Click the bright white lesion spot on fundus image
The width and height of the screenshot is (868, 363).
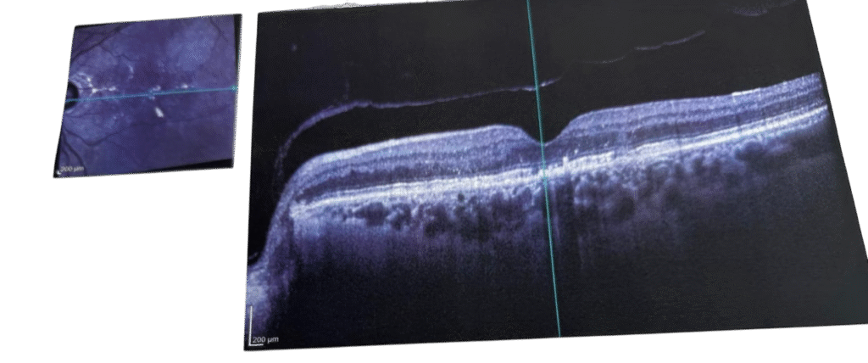(159, 111)
